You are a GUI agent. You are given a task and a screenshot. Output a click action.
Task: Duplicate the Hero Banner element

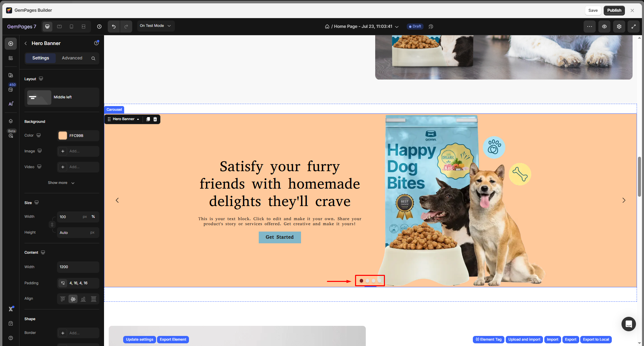[148, 119]
